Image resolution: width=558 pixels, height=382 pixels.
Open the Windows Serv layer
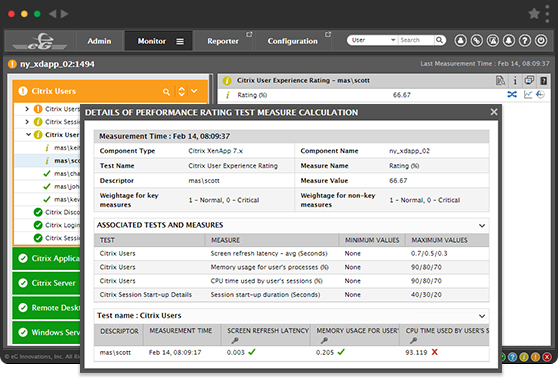pyautogui.click(x=46, y=333)
